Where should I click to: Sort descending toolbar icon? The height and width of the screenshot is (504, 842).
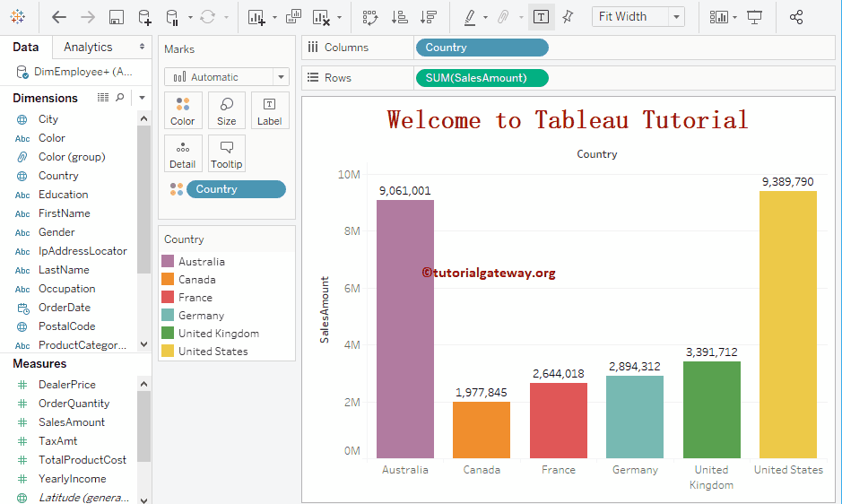[x=429, y=17]
